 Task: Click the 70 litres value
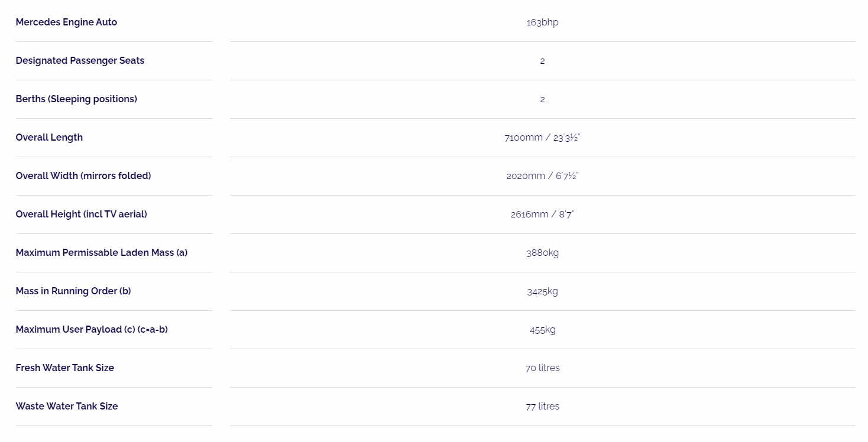tap(542, 368)
